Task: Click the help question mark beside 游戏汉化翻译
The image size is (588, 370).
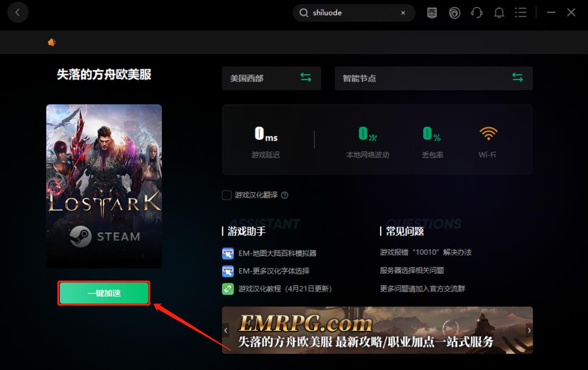Action: point(285,195)
